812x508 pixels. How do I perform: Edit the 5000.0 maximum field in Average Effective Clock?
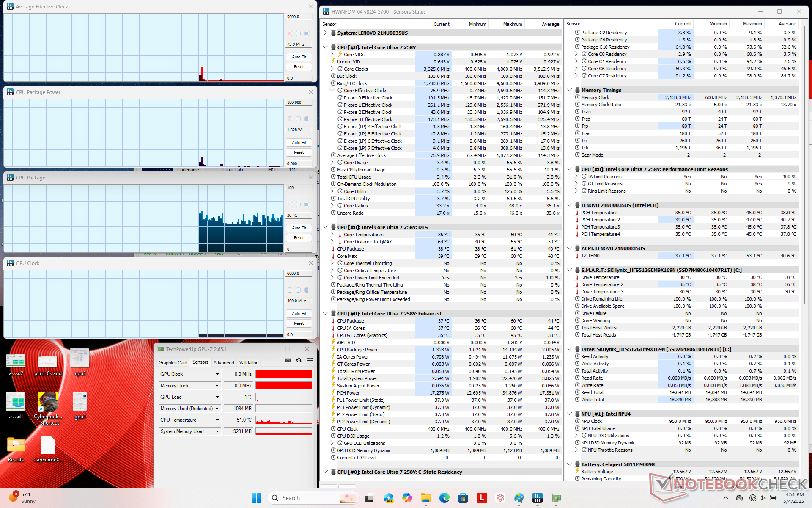299,17
